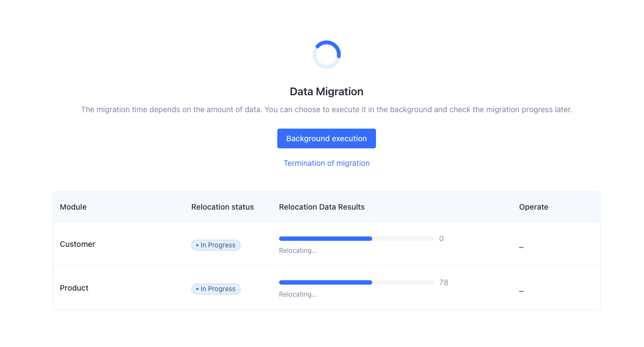The image size is (644, 347).
Task: Click Relocating text under Customer progress
Action: 298,251
